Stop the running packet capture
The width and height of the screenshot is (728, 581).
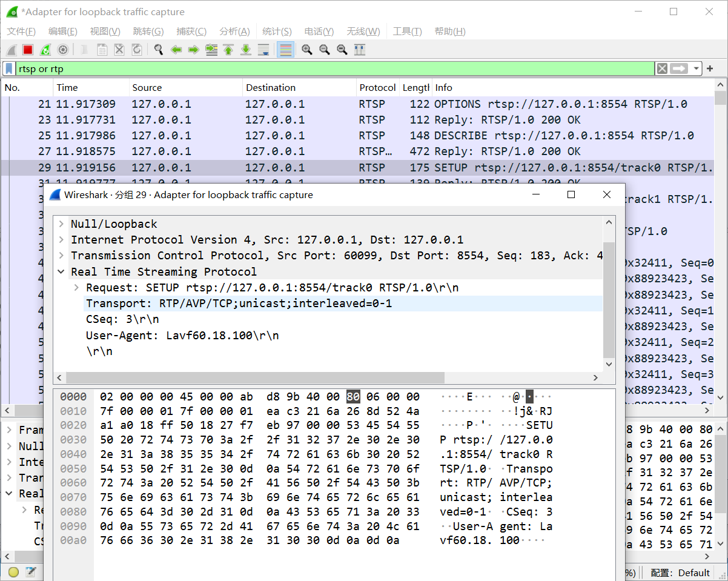click(28, 50)
